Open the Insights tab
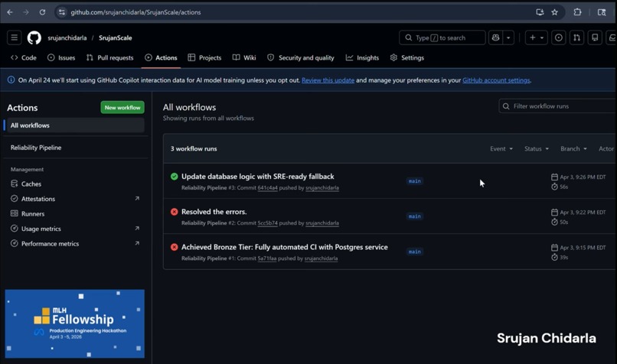 [362, 58]
